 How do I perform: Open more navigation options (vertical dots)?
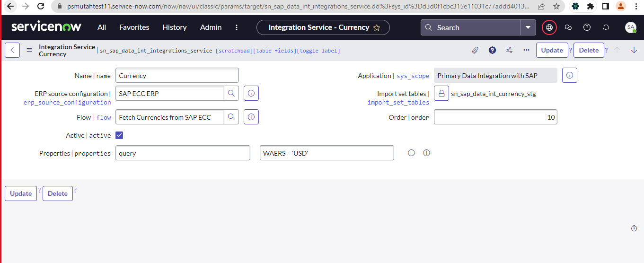tap(237, 27)
